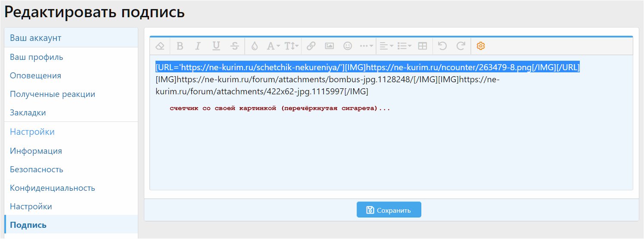Open Полученные реакции page
644x239 pixels.
click(71, 94)
